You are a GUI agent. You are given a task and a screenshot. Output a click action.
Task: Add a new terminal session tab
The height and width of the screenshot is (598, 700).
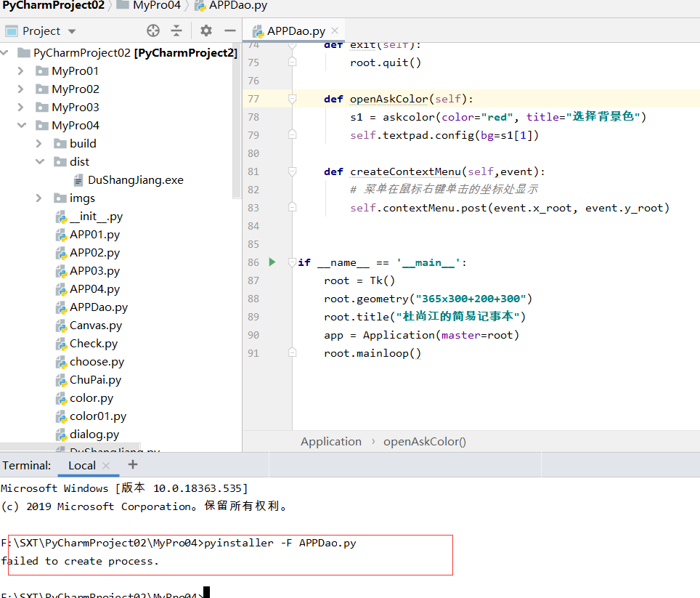133,464
